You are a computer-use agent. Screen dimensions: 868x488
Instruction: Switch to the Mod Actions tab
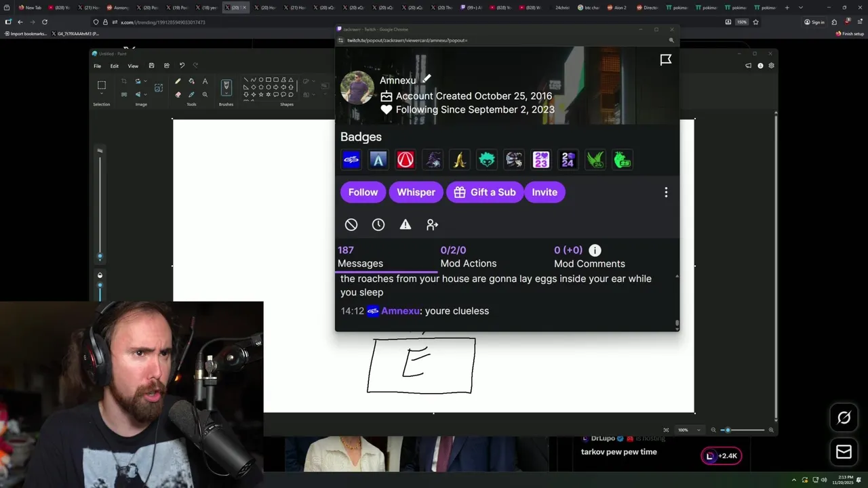point(469,257)
